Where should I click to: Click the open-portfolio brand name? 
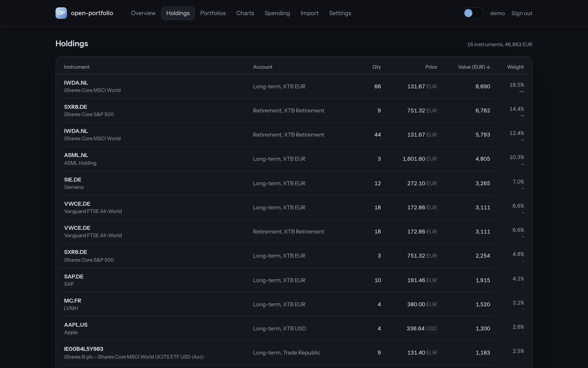pyautogui.click(x=92, y=13)
